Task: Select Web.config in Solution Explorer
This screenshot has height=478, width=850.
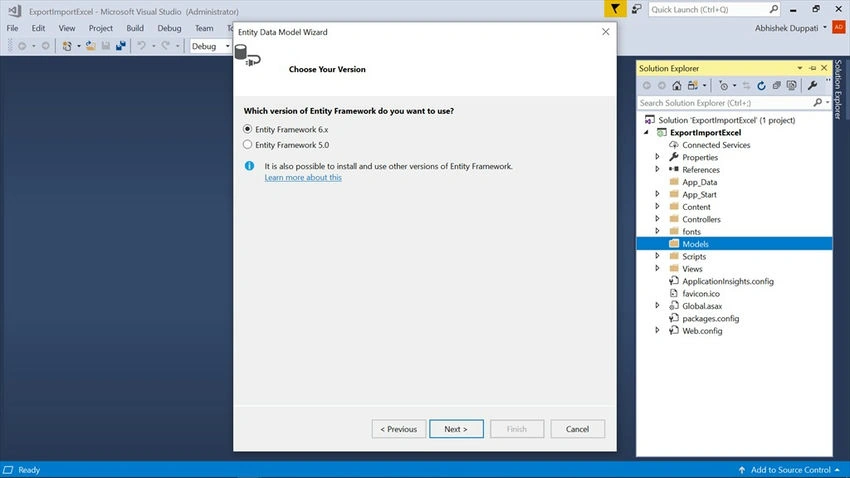Action: 702,331
